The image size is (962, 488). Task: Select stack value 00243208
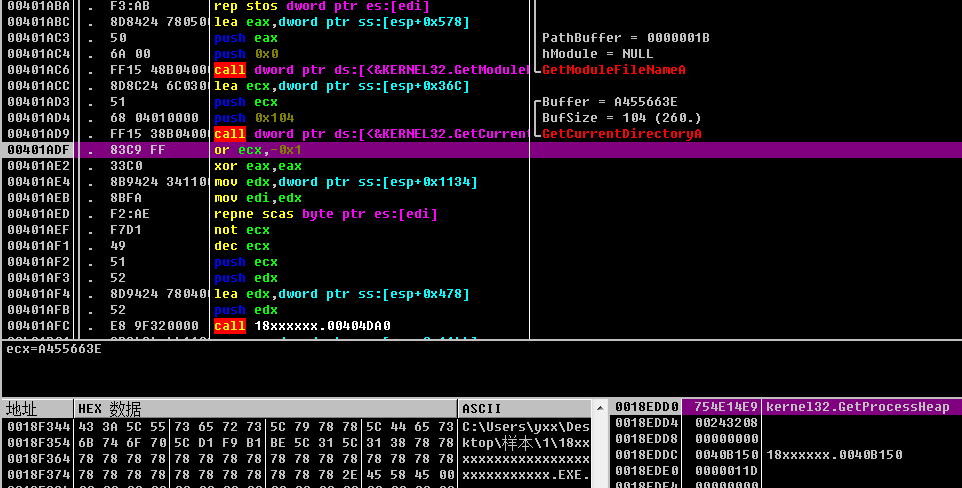pos(726,423)
